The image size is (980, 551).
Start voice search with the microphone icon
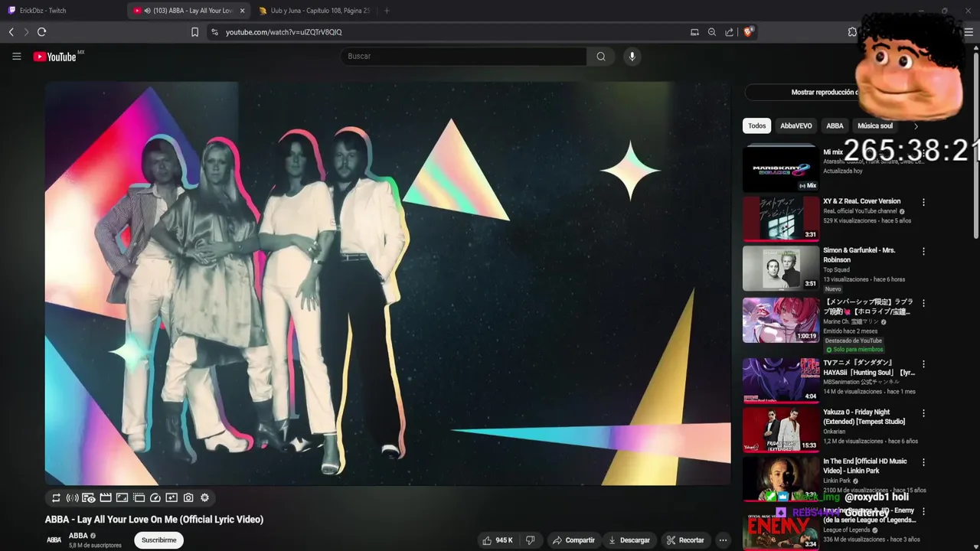[632, 56]
